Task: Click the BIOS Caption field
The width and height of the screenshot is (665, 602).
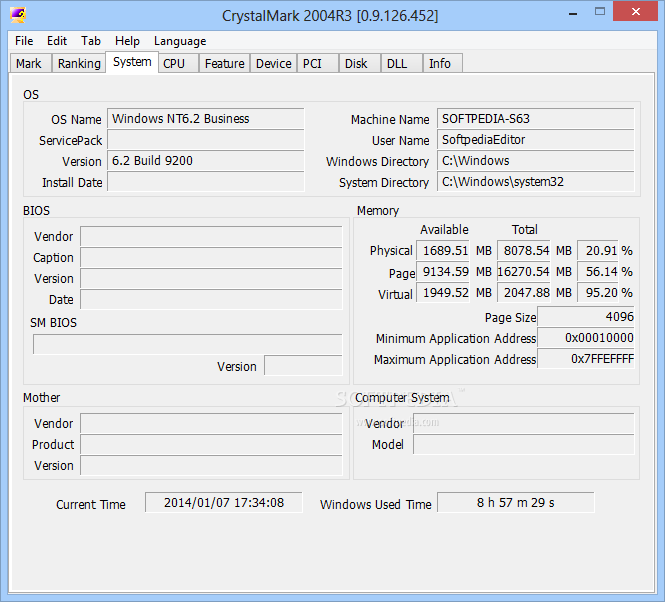Action: 211,258
